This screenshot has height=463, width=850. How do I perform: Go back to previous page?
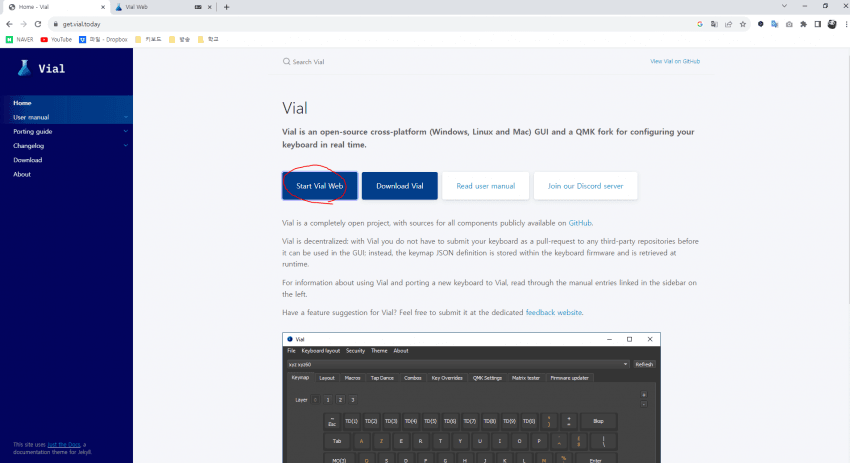click(9, 24)
